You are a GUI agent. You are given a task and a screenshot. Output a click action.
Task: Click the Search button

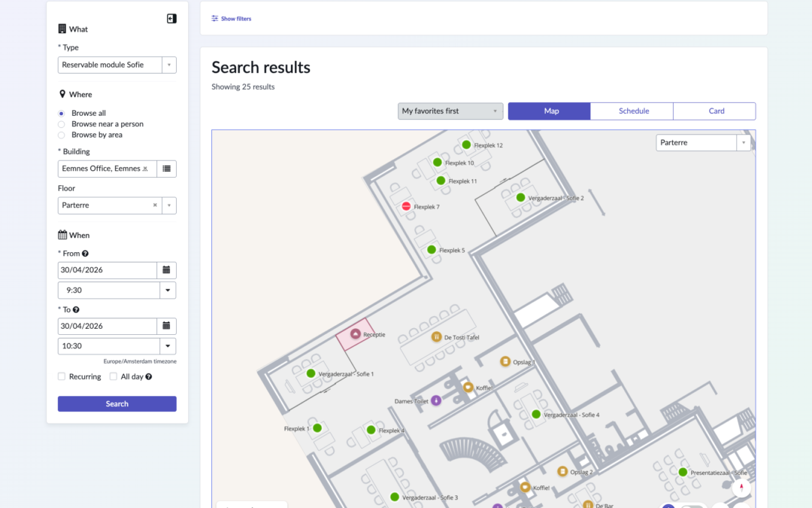(117, 404)
